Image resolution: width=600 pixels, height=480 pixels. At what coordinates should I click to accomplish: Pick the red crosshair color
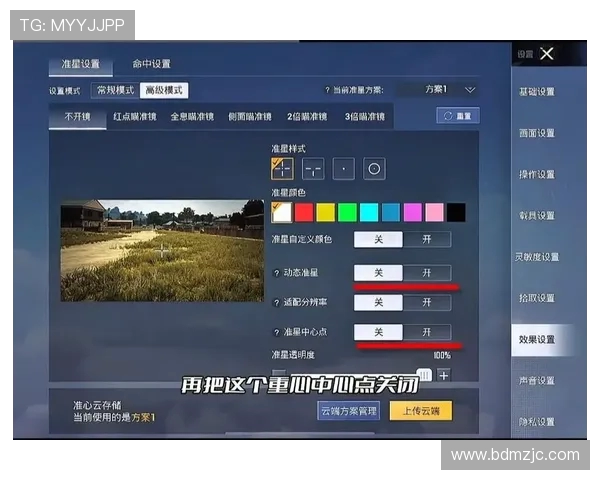coord(304,212)
